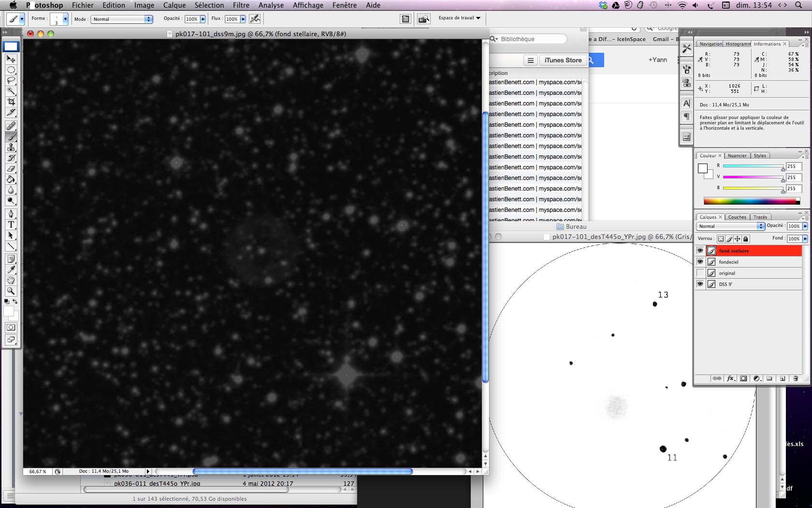Select the Path Selection arrow tool

11,235
